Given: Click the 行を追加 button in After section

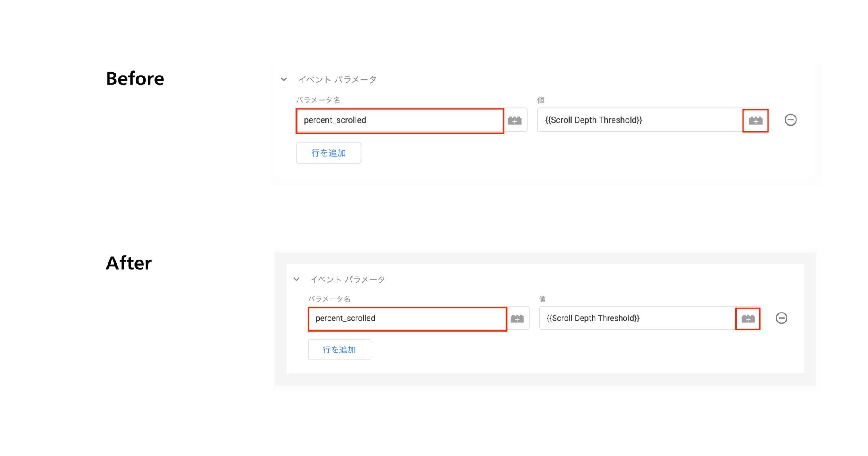Looking at the screenshot, I should tap(339, 350).
